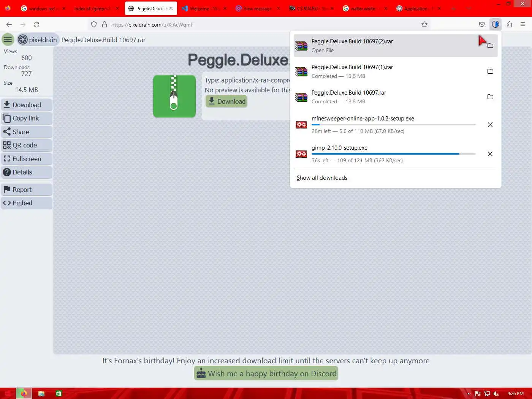The image size is (532, 399).
Task: Close the View message tab
Action: click(279, 8)
